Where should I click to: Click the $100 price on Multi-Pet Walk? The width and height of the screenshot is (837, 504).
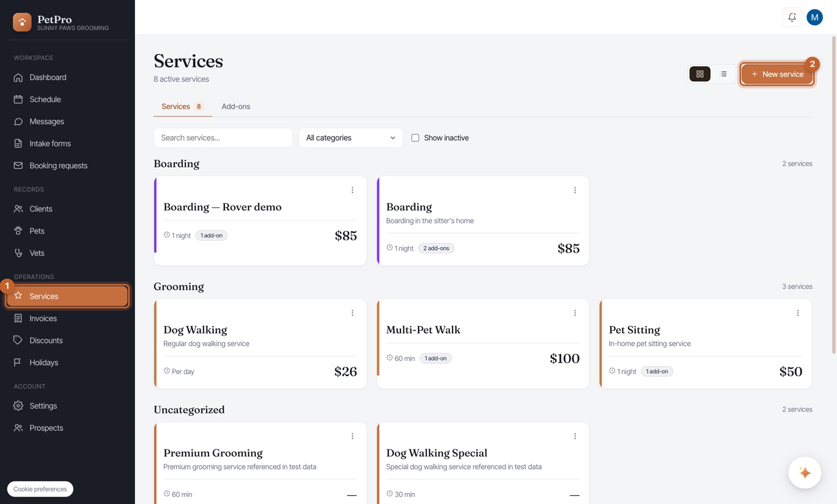pos(564,359)
